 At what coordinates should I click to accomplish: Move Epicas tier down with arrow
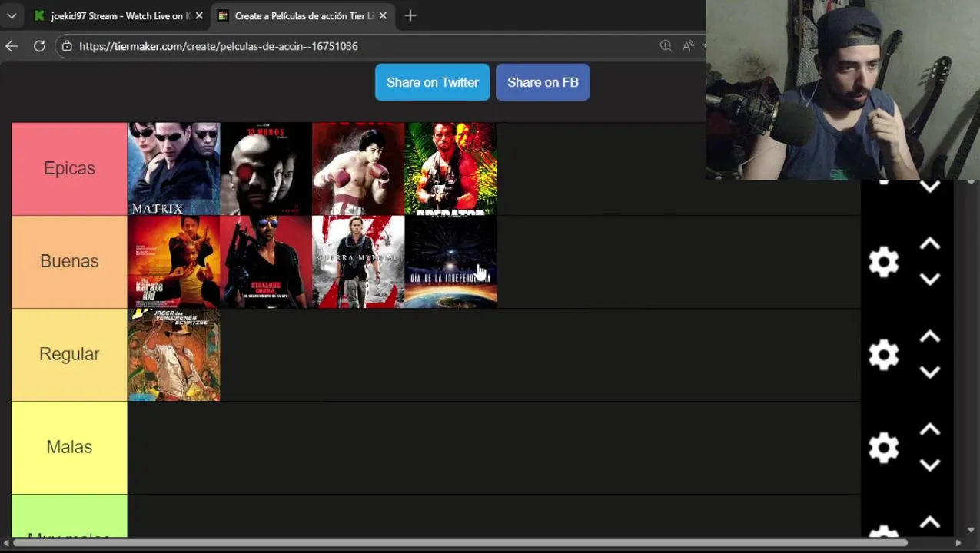[930, 187]
